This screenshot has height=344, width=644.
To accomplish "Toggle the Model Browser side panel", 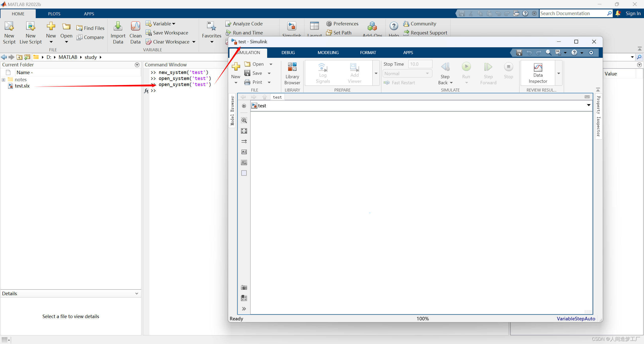I will pyautogui.click(x=232, y=111).
